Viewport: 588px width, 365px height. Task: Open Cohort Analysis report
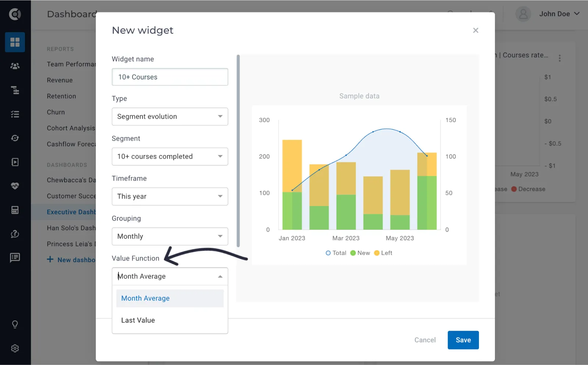click(x=71, y=128)
